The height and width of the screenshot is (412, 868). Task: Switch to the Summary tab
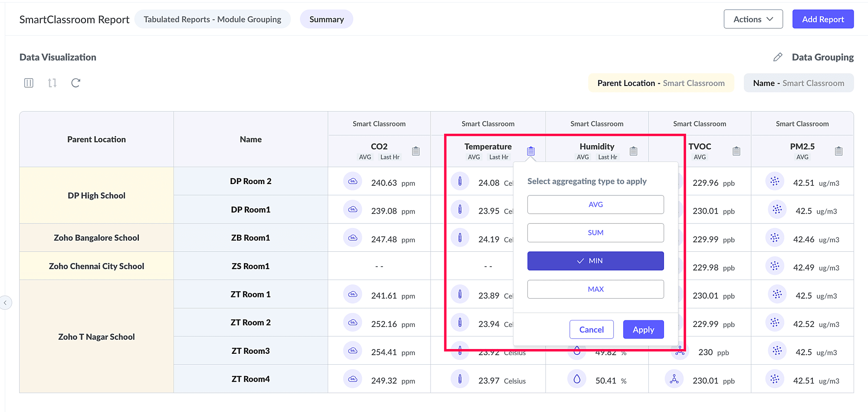pyautogui.click(x=326, y=19)
